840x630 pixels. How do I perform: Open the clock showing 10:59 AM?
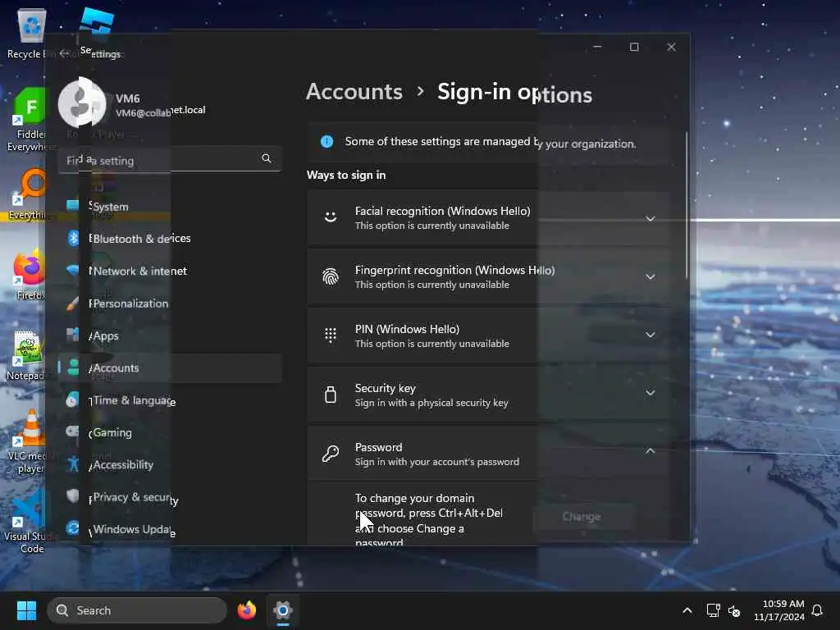[x=779, y=610]
